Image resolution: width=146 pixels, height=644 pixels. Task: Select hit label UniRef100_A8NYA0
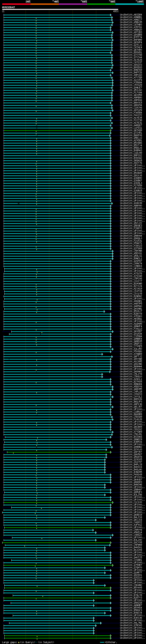131,206
